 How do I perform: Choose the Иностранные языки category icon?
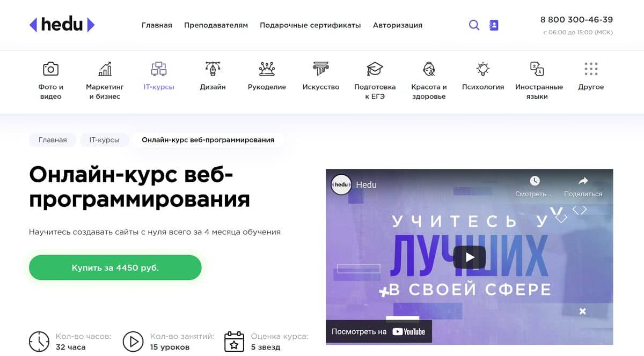pos(537,69)
